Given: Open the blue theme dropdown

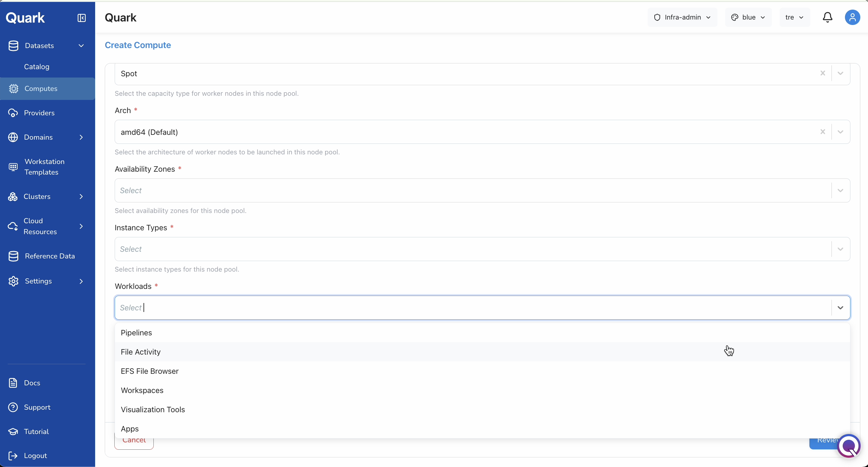Looking at the screenshot, I should pyautogui.click(x=748, y=18).
